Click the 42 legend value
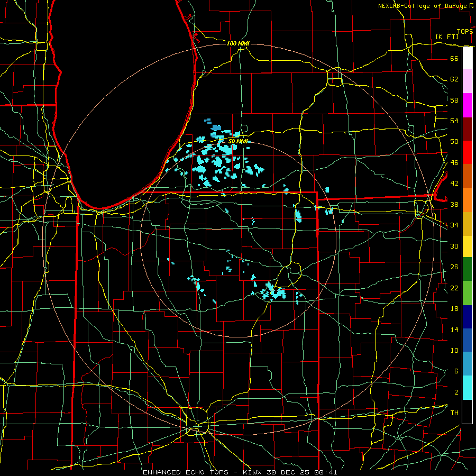 click(x=454, y=184)
